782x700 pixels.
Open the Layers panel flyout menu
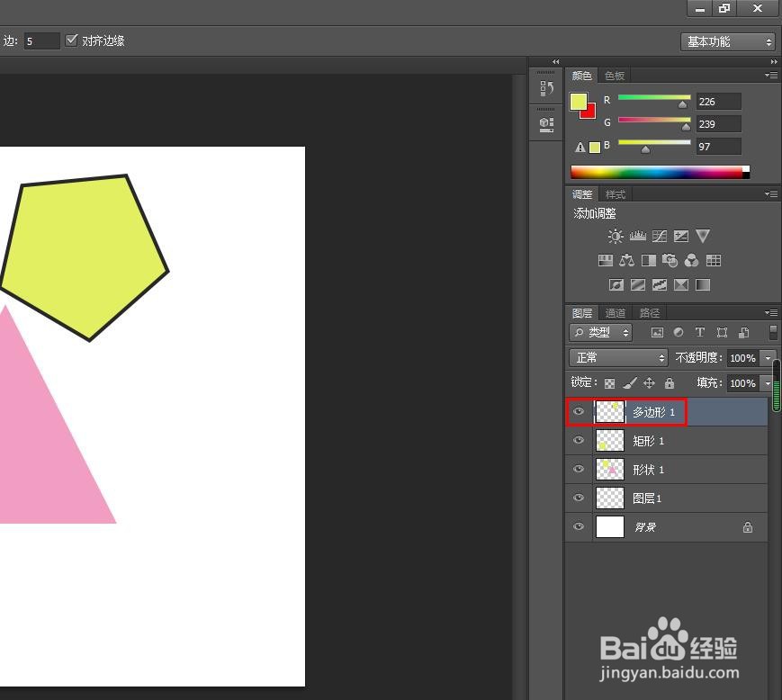[771, 312]
